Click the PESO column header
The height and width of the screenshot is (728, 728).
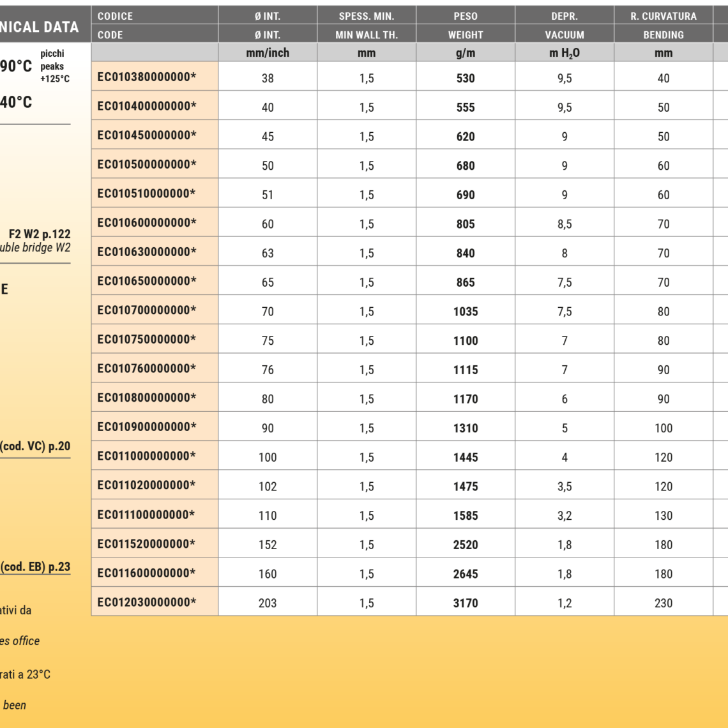point(466,16)
